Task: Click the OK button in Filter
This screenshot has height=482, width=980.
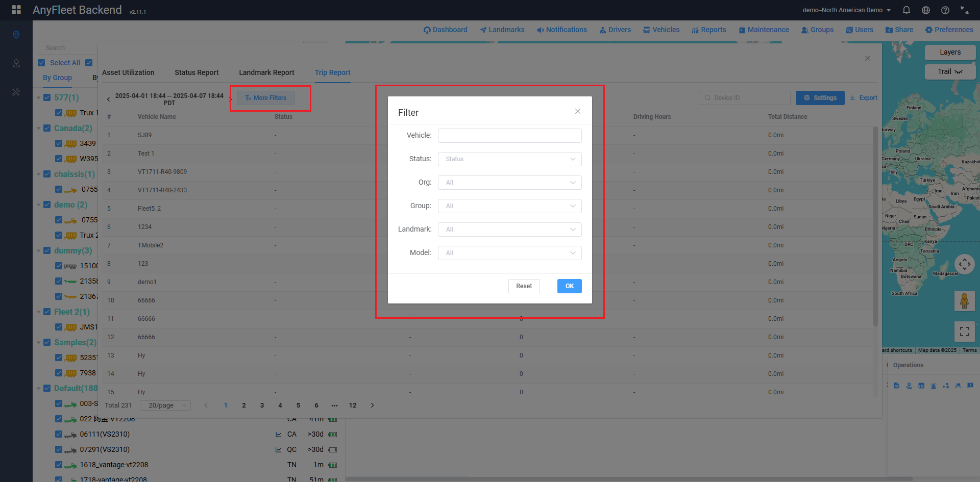Action: pos(569,286)
